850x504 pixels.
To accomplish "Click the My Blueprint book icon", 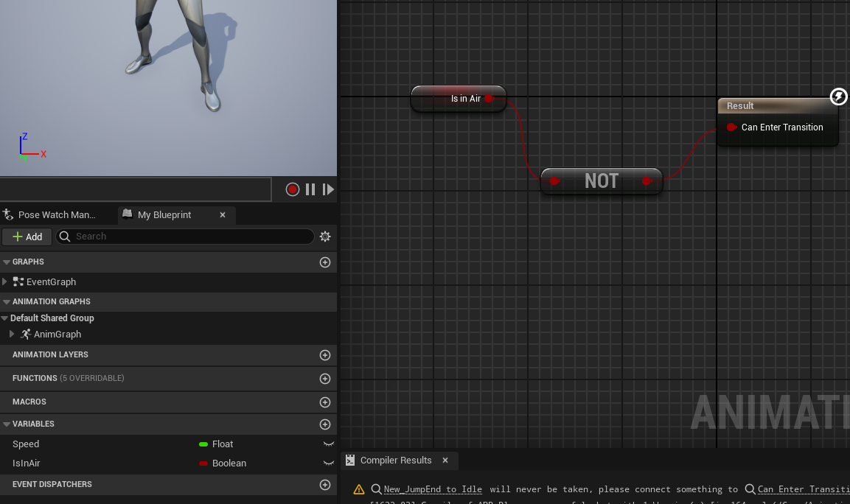I will tap(128, 214).
